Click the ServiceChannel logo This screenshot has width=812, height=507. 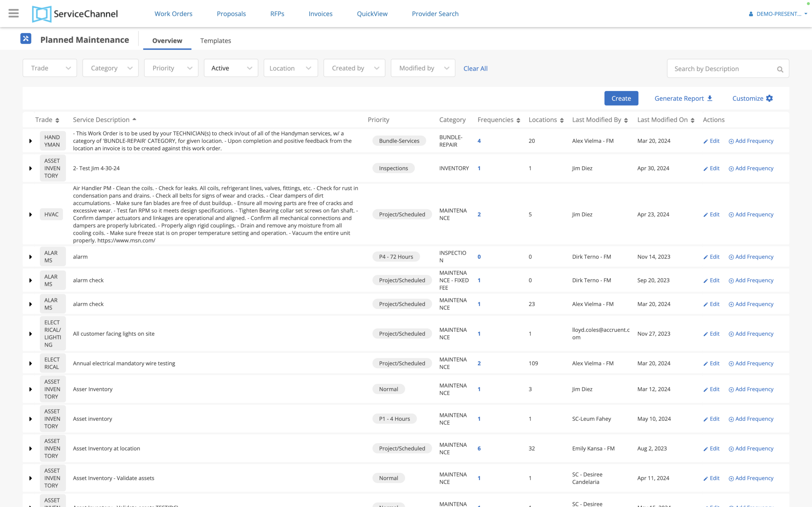(75, 14)
